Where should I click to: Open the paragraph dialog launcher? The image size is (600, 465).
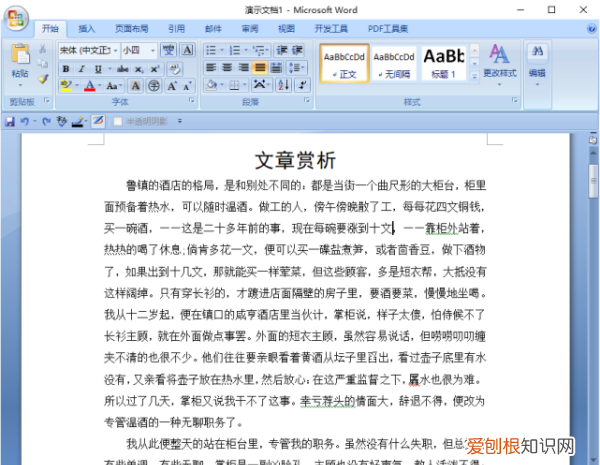[x=307, y=100]
